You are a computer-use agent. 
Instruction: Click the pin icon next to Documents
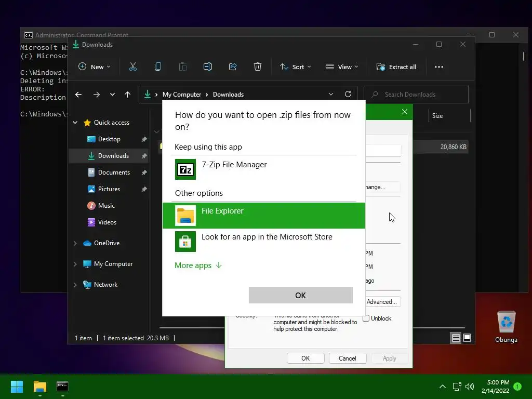(x=144, y=172)
